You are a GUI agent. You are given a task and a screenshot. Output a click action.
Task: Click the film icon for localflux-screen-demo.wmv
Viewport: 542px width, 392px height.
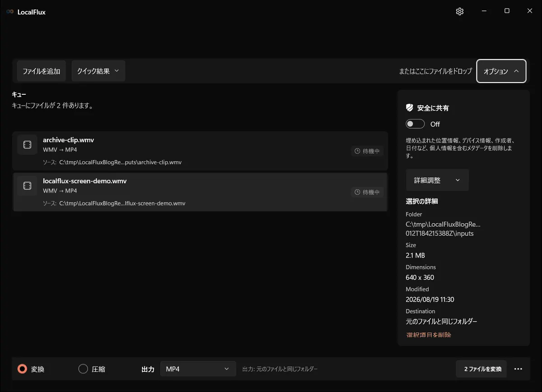(27, 186)
